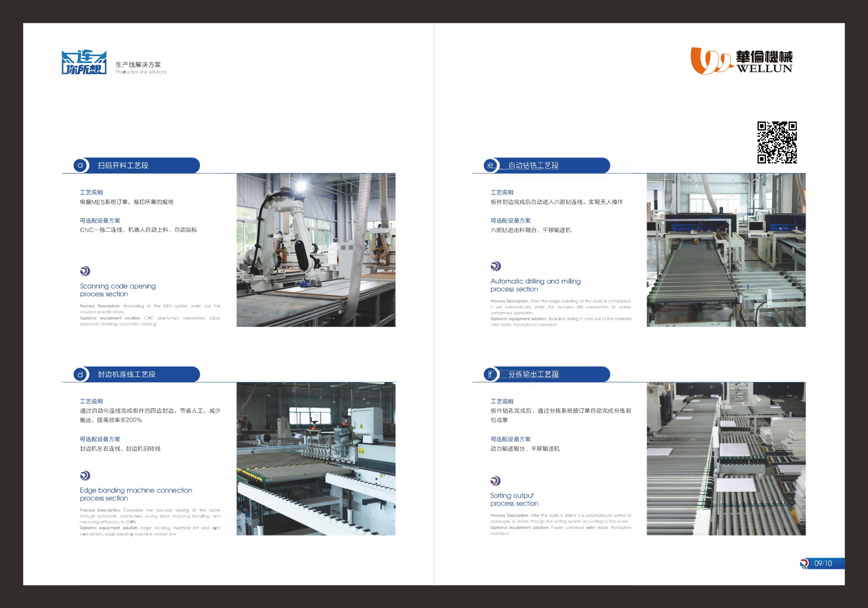Click swirl icon above 'Edge banding machine connection'
The height and width of the screenshot is (608, 868).
tap(85, 475)
